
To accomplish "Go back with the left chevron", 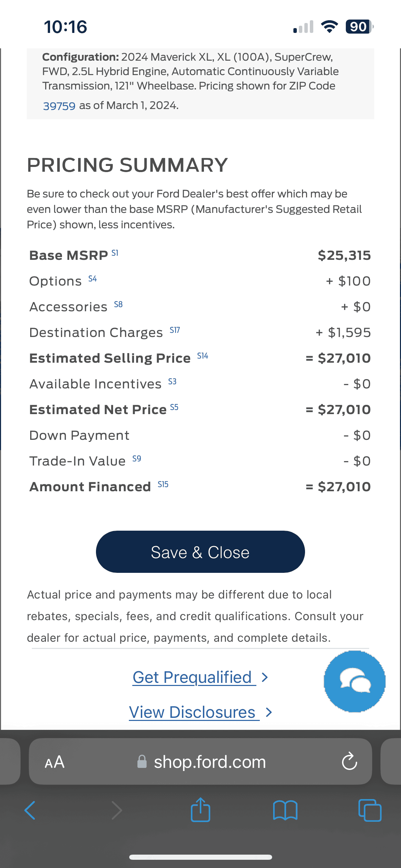I will point(30,810).
